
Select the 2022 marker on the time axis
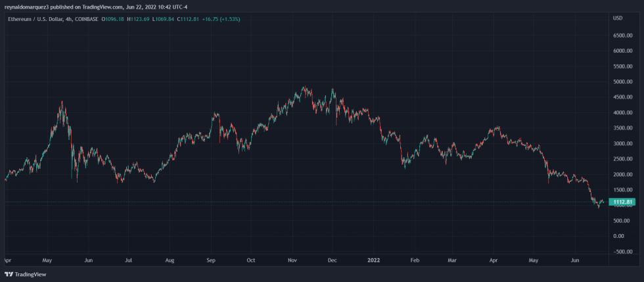(373, 260)
